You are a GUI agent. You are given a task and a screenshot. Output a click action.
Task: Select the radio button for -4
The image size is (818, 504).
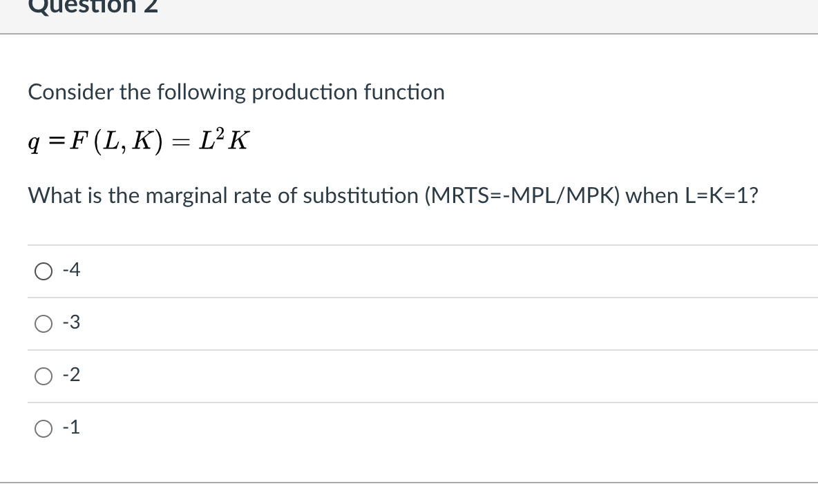(x=43, y=272)
